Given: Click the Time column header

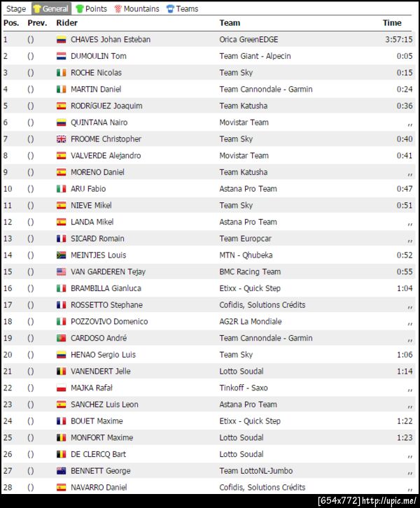Looking at the screenshot, I should pos(392,23).
